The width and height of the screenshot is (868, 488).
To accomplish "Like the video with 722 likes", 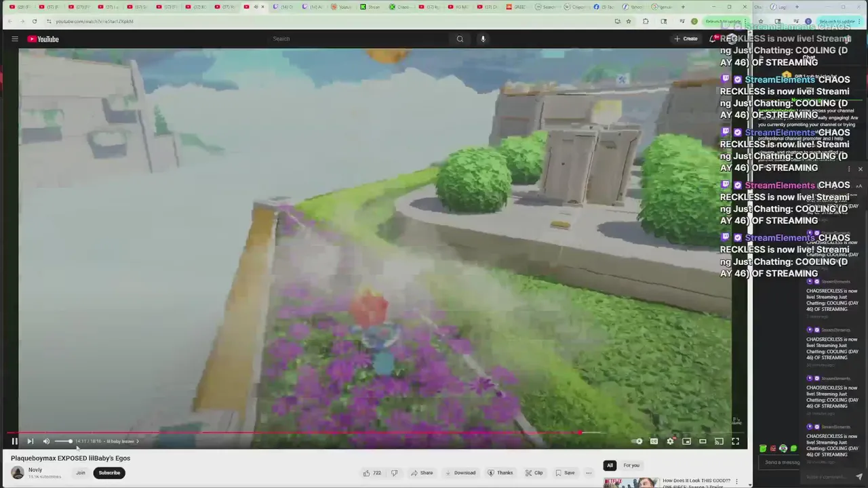I will click(372, 472).
